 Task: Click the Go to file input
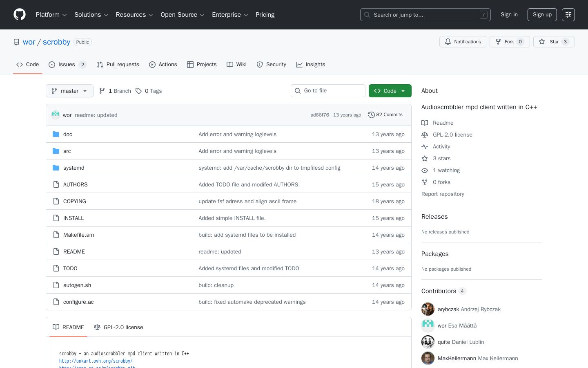tap(328, 91)
